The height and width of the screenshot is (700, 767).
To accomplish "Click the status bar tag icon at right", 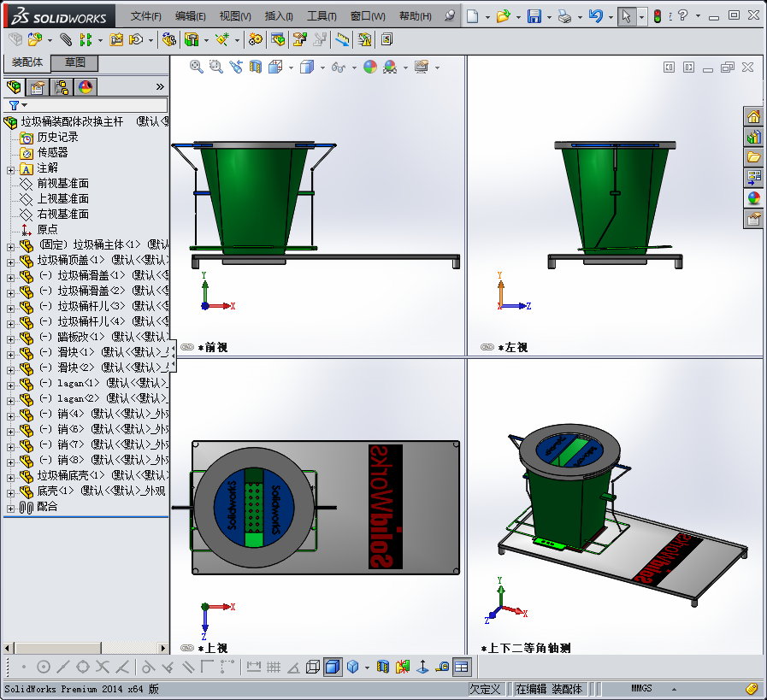I will click(752, 689).
